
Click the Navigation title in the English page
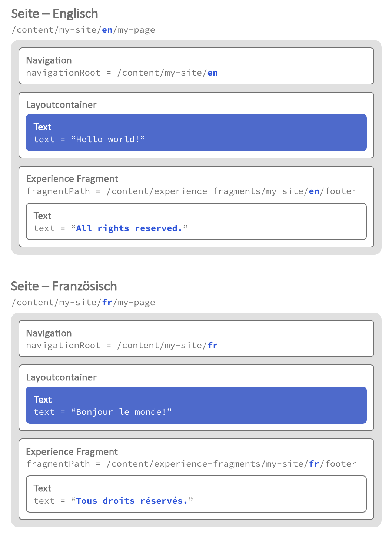pos(49,60)
